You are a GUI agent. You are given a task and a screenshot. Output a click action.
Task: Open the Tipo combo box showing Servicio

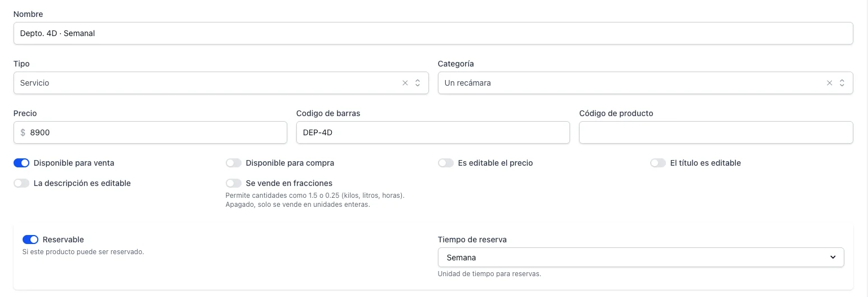[x=221, y=83]
